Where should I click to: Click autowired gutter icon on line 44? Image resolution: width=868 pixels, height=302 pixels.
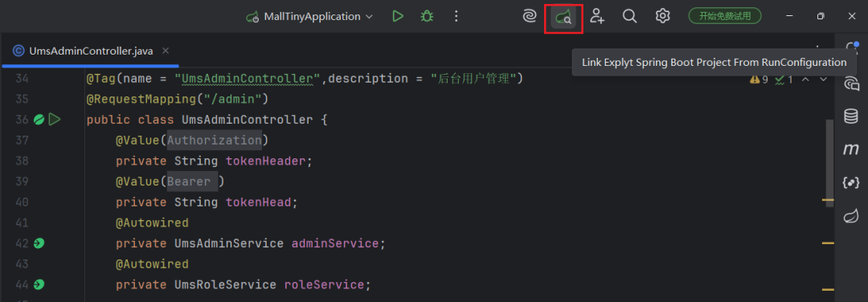(x=39, y=285)
